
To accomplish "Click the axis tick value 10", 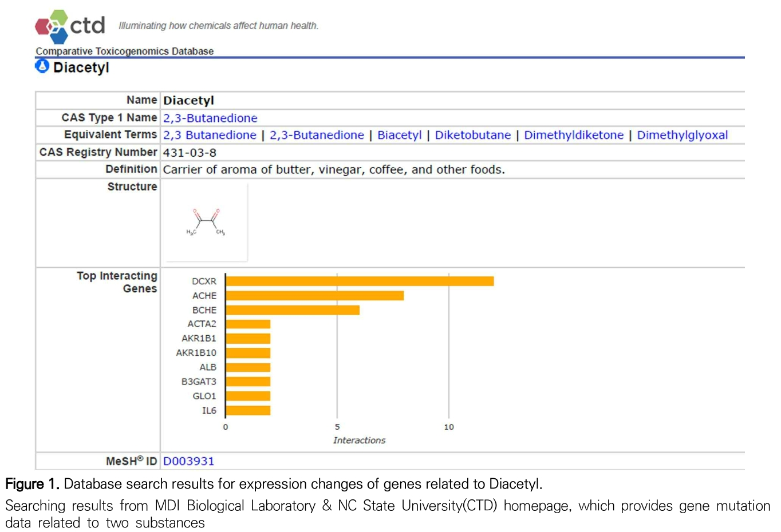I will point(449,427).
